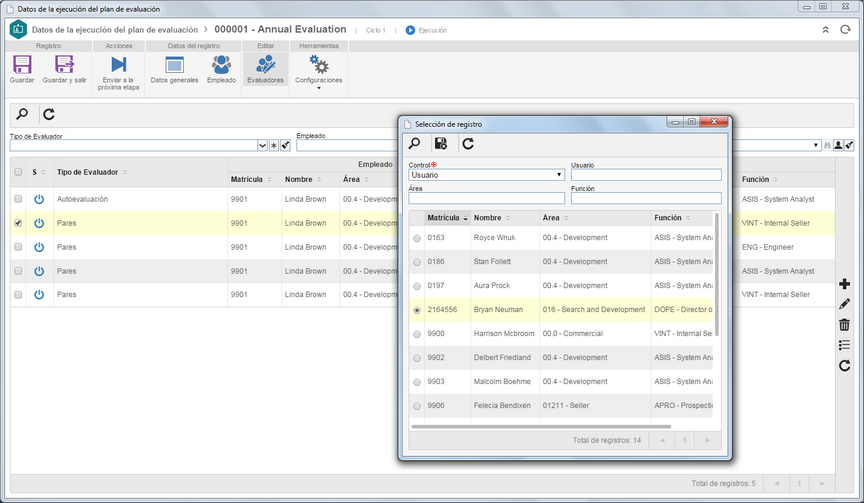Click the Tipo de Evaluador field

pos(133,145)
